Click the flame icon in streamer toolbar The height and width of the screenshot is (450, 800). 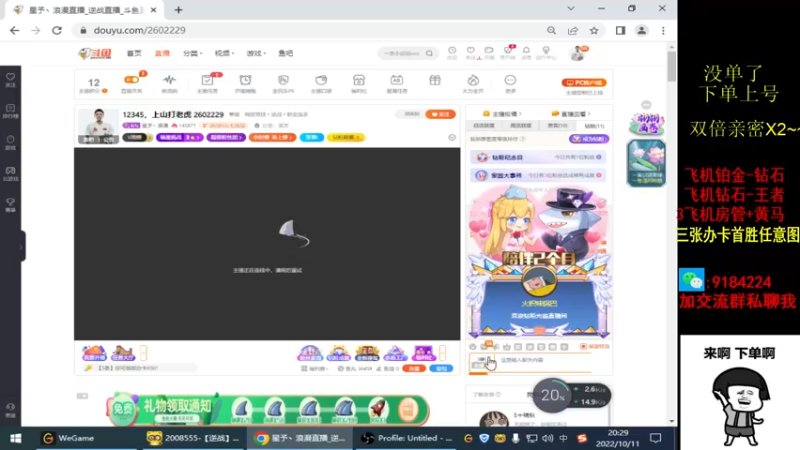pos(473,80)
